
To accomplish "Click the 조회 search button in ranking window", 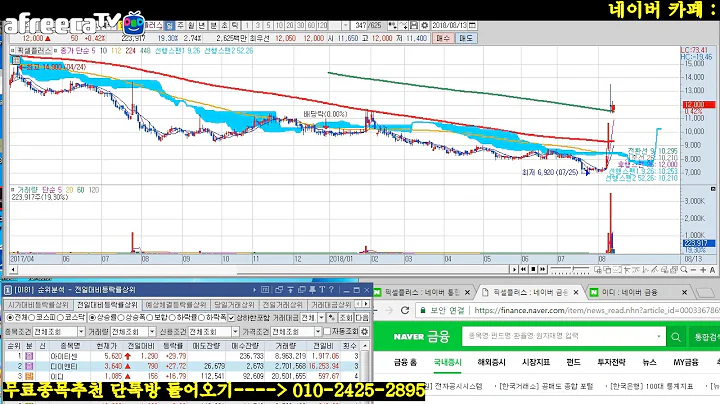I will 346,317.
